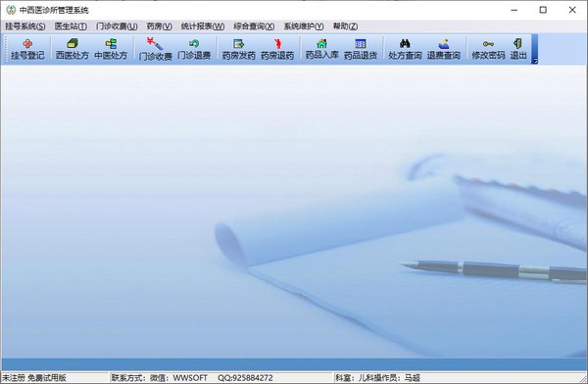
Task: Click status bar text 未注册 免费试用版
Action: [34, 377]
